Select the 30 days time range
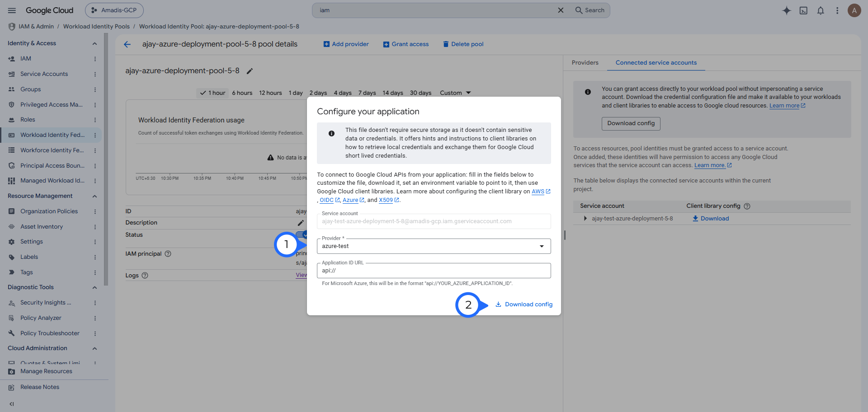Viewport: 868px width, 412px height. [420, 93]
